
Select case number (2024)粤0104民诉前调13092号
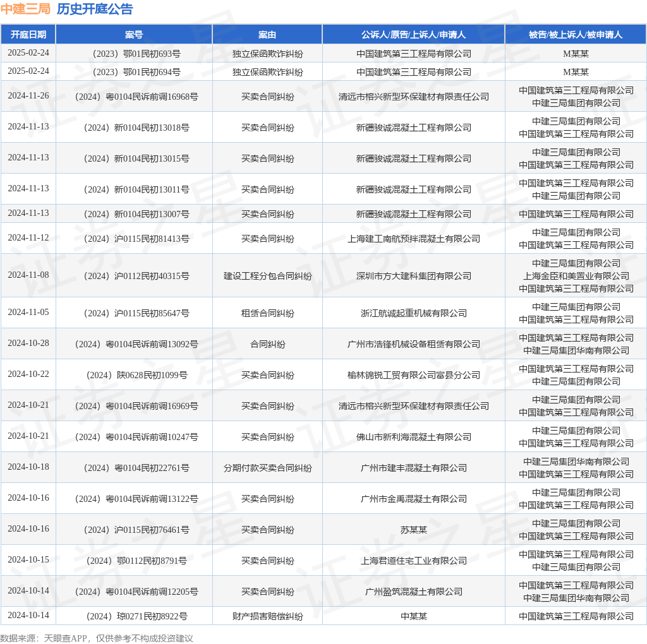pyautogui.click(x=136, y=344)
